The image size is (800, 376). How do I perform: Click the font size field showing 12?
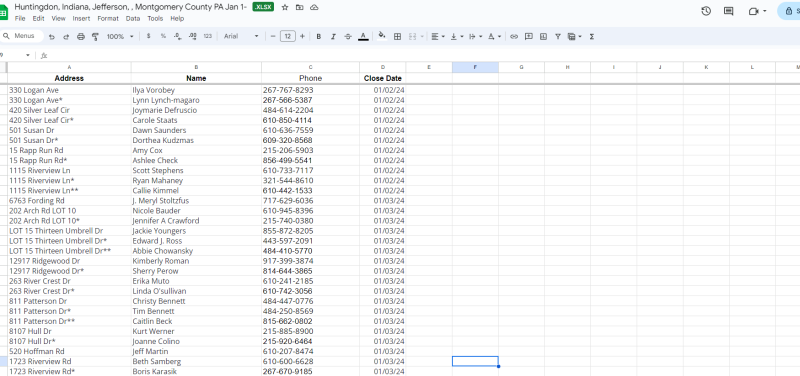pos(288,36)
